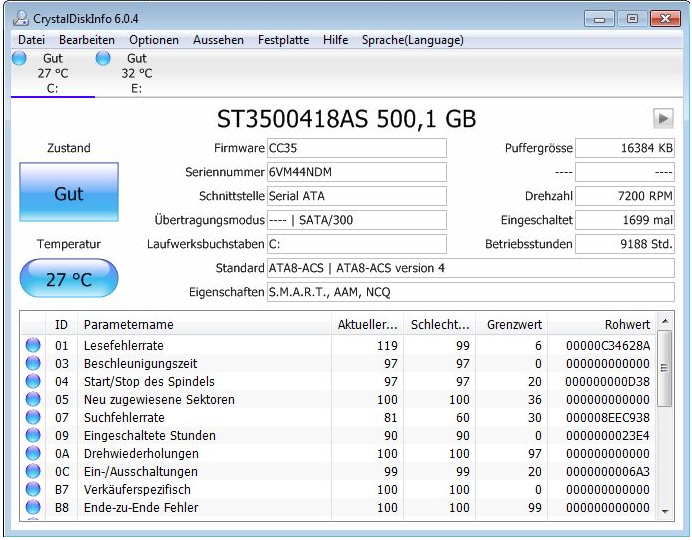Screen dimensions: 692x540
Task: Click raw value 000008EEC938
Action: click(x=608, y=417)
